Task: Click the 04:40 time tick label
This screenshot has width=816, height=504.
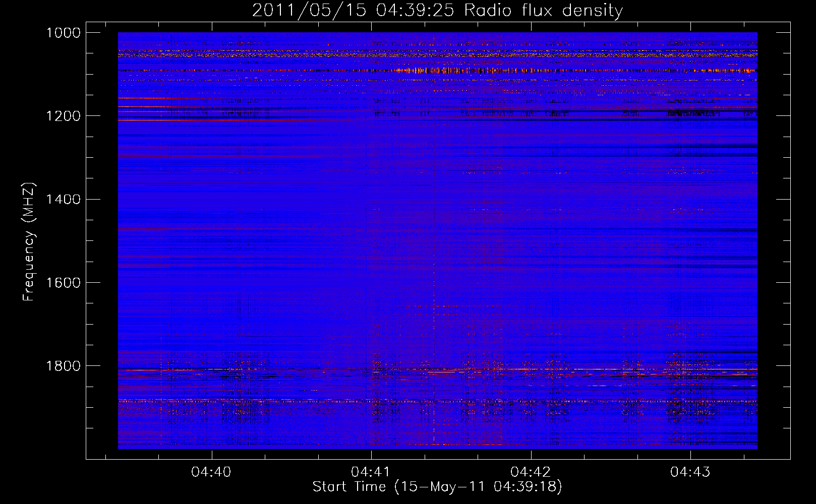Action: pyautogui.click(x=211, y=472)
